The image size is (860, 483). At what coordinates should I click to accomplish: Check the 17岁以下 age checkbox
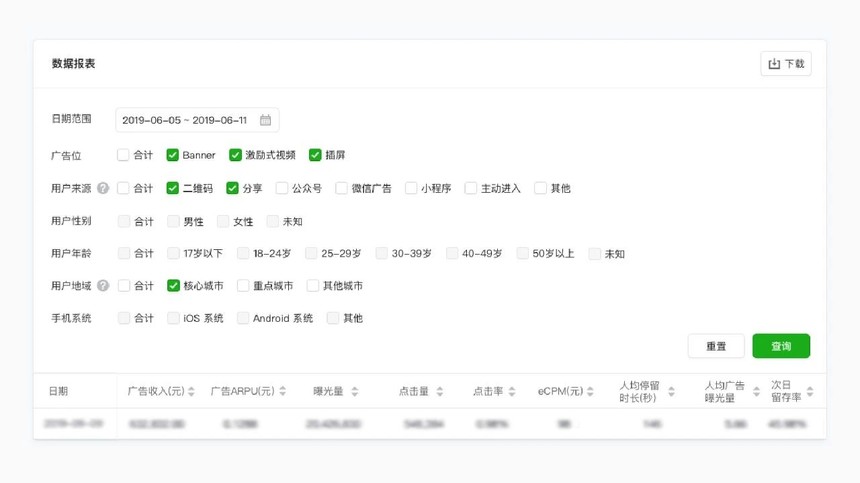[173, 253]
